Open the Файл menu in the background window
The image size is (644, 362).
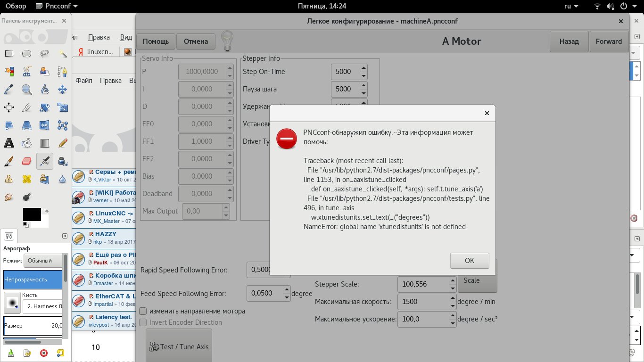point(84,81)
